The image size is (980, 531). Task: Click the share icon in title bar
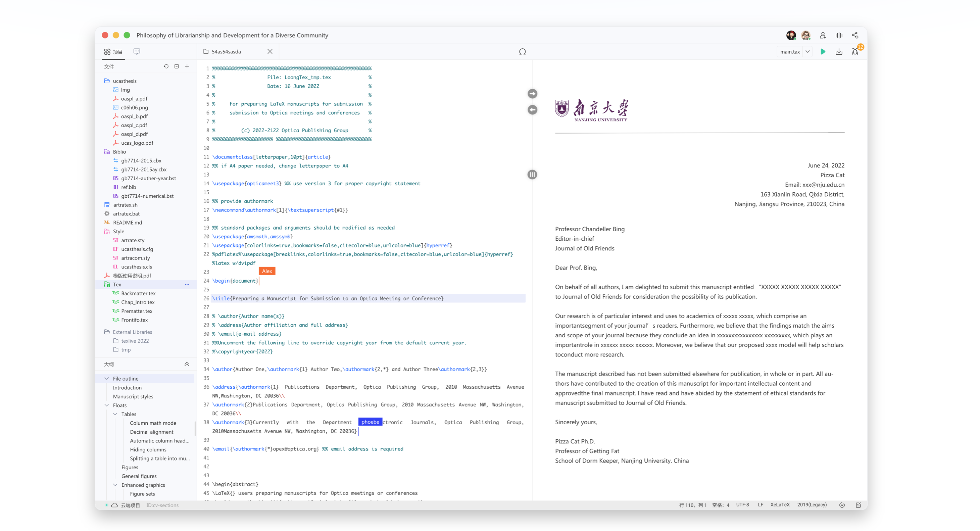(x=855, y=35)
